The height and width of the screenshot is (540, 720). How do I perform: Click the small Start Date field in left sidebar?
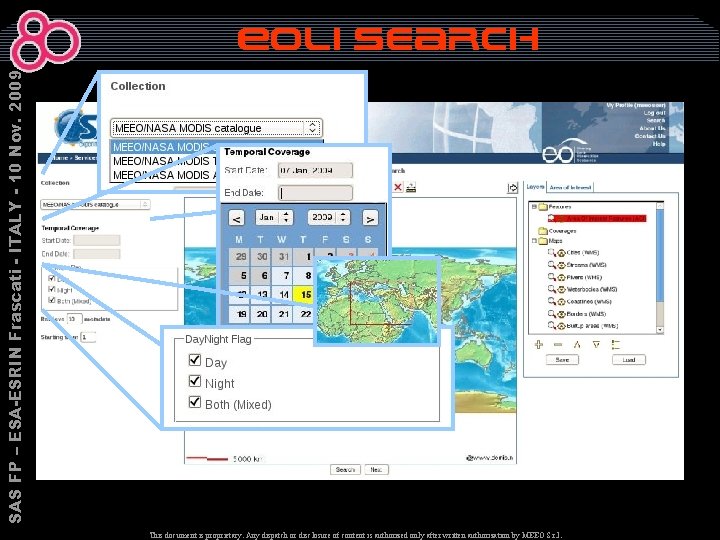pyautogui.click(x=97, y=240)
